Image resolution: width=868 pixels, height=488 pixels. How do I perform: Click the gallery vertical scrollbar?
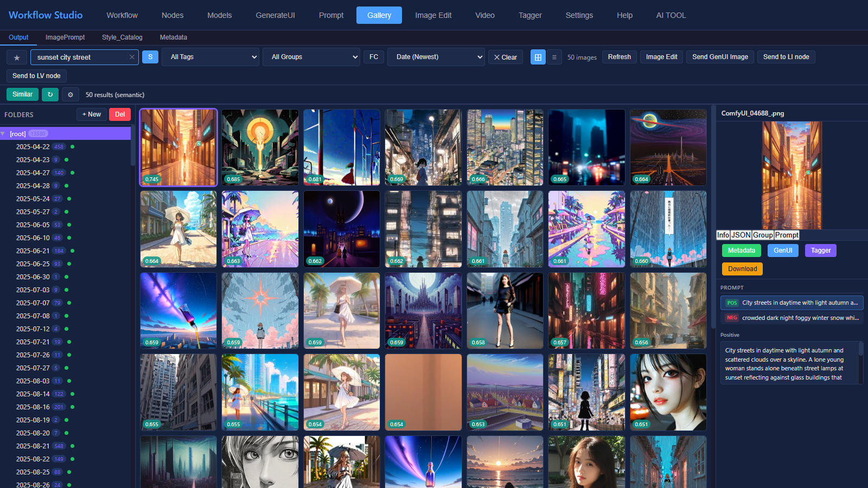click(713, 217)
